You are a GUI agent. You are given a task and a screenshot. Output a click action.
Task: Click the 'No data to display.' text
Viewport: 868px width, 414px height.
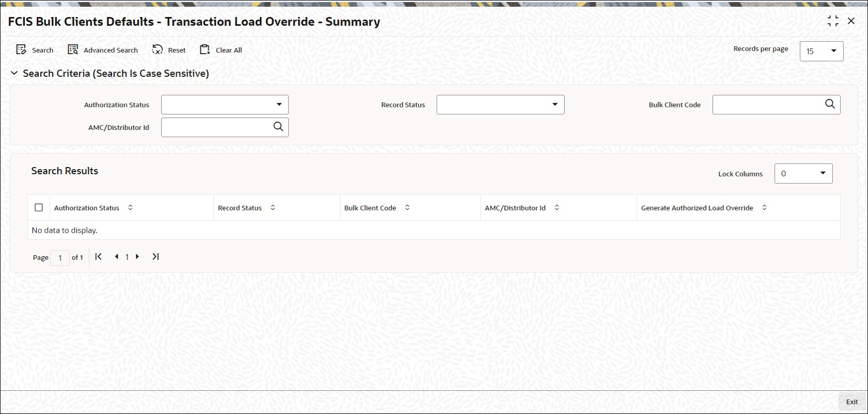(x=65, y=230)
